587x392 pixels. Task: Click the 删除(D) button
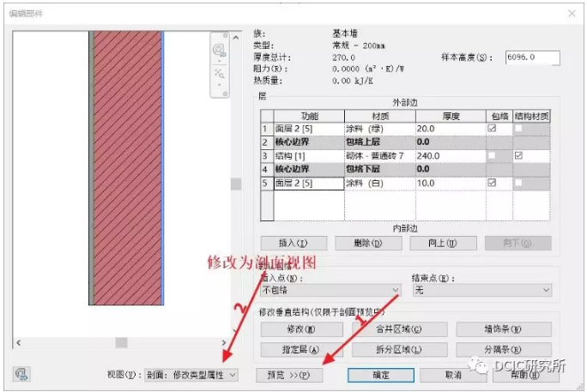368,243
